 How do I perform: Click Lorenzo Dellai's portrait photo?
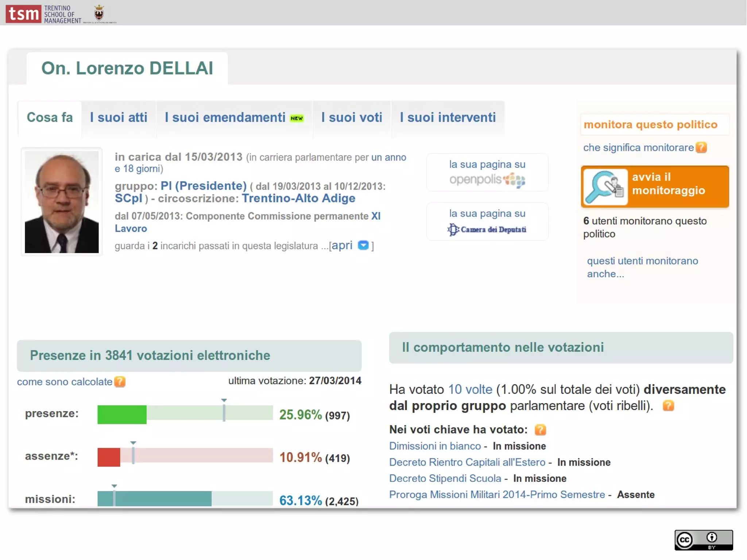coord(62,202)
